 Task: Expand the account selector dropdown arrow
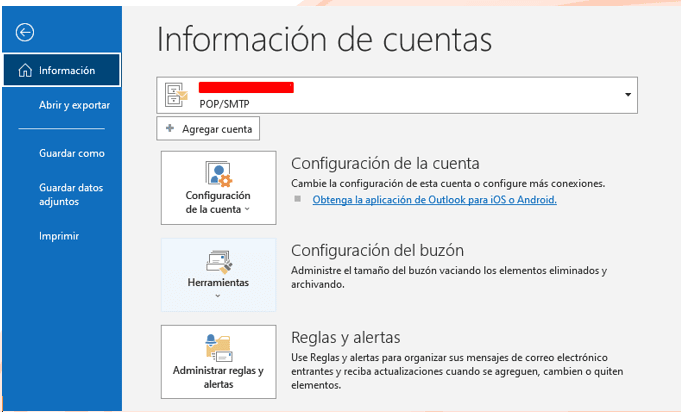(x=628, y=95)
